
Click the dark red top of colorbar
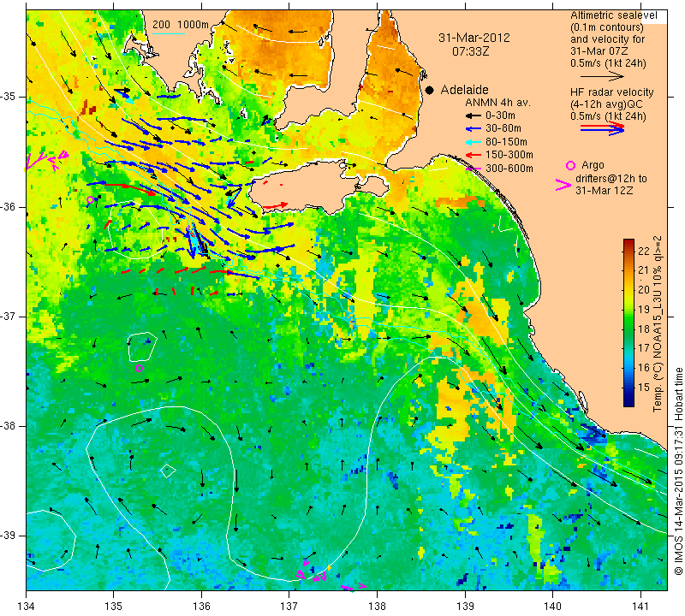coord(628,241)
